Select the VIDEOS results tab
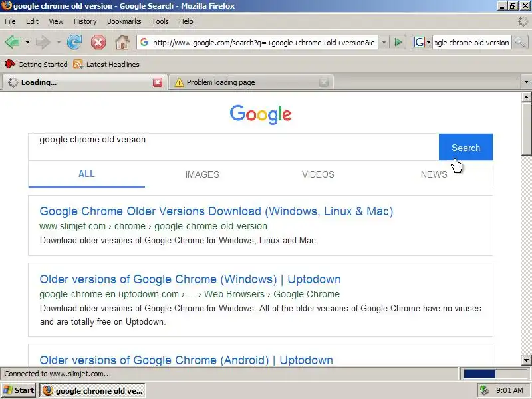This screenshot has height=399, width=532. coord(318,174)
